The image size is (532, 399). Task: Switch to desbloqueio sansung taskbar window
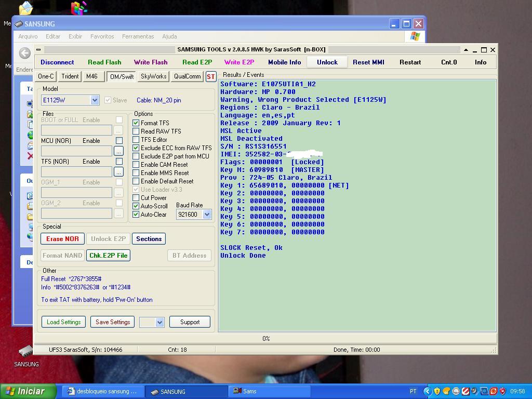pyautogui.click(x=103, y=391)
